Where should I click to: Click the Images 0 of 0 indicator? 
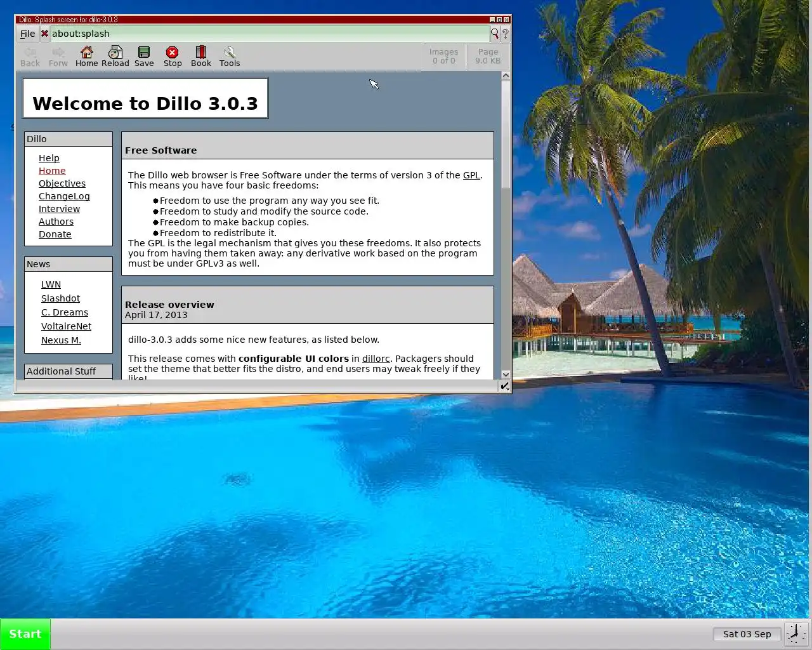(x=443, y=56)
